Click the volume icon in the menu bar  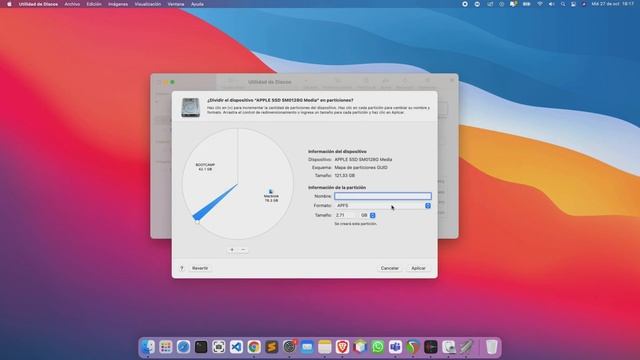click(551, 4)
